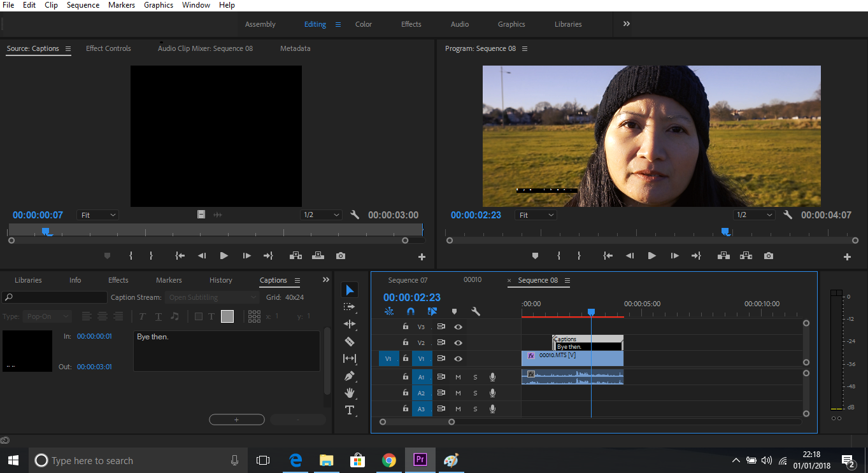Click Overwrite button in Source monitor
The height and width of the screenshot is (473, 868).
click(x=318, y=256)
